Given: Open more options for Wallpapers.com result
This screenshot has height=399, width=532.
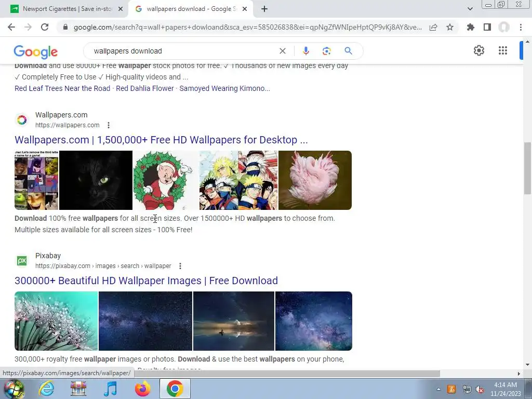Looking at the screenshot, I should coord(109,125).
